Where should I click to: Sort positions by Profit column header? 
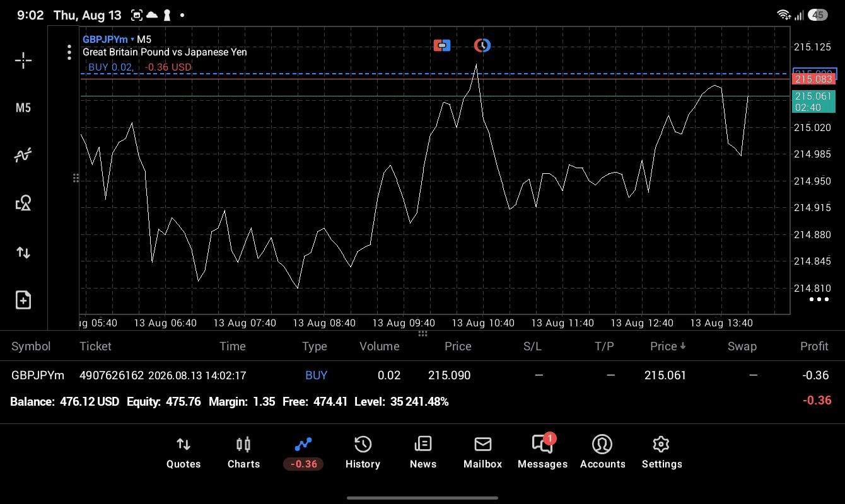[x=814, y=346]
